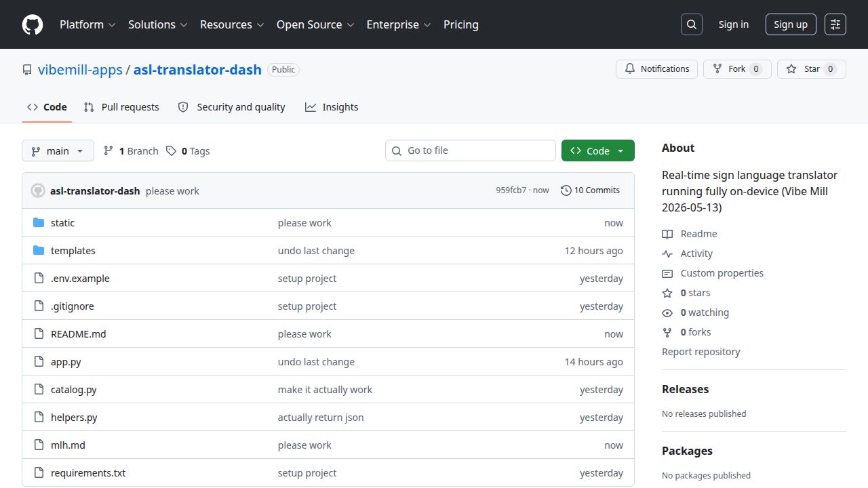
Task: Open the green Code dropdown button
Action: pyautogui.click(x=598, y=151)
